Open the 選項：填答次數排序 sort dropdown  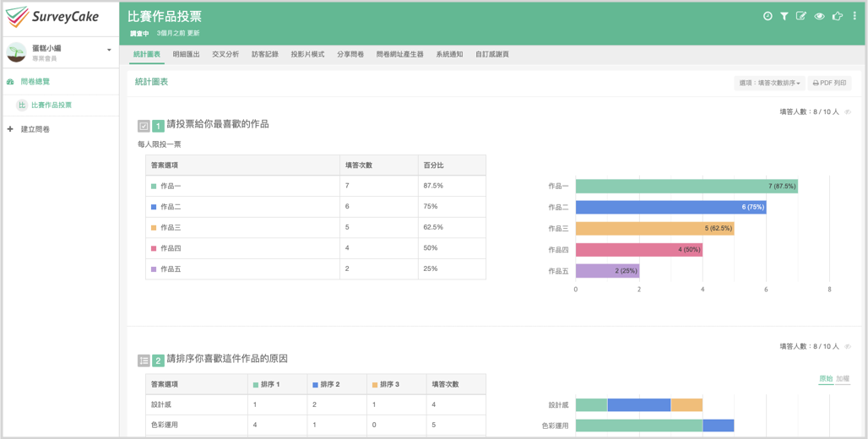[x=769, y=83]
